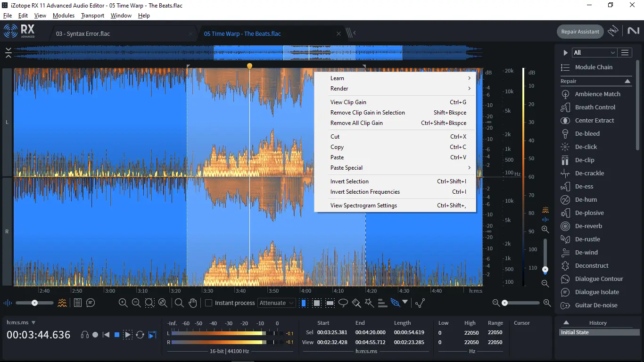Screen dimensions: 644x362
Task: Click the De-click module icon
Action: point(565,147)
